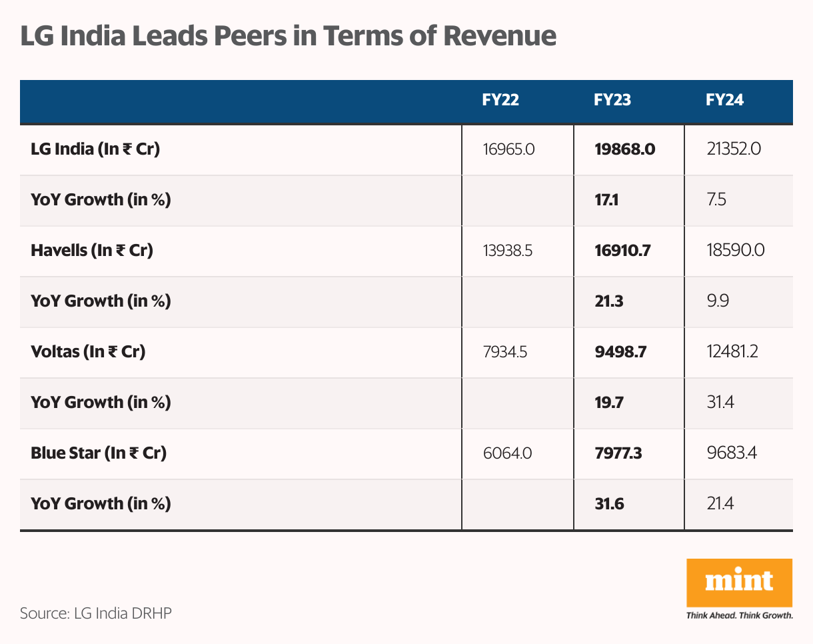Click the FY24 column header
Image resolution: width=813 pixels, height=644 pixels.
[724, 100]
